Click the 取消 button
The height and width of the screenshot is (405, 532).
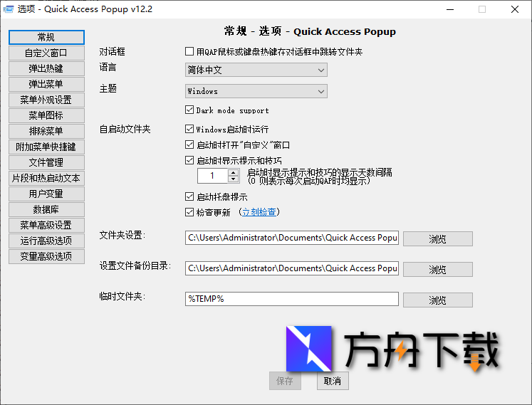click(333, 381)
